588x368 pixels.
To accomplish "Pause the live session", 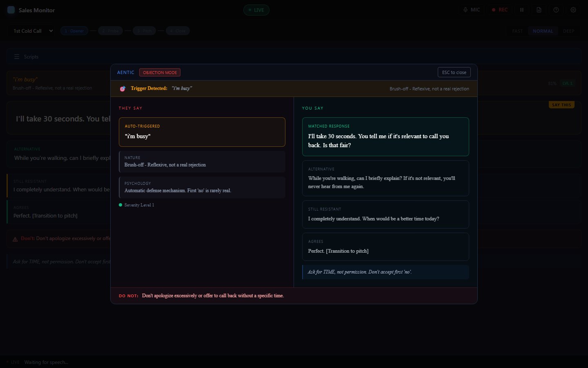I will coord(521,10).
